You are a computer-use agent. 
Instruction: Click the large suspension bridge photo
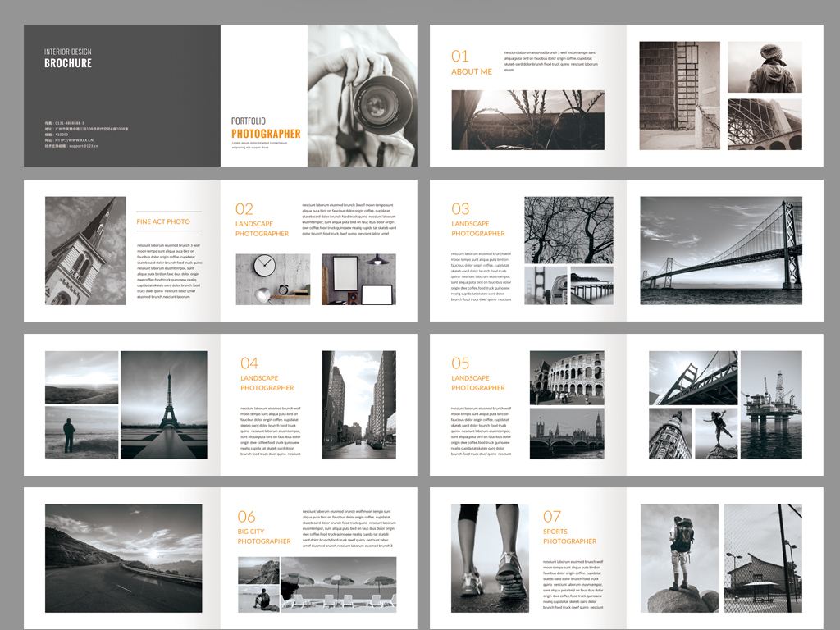pyautogui.click(x=721, y=250)
